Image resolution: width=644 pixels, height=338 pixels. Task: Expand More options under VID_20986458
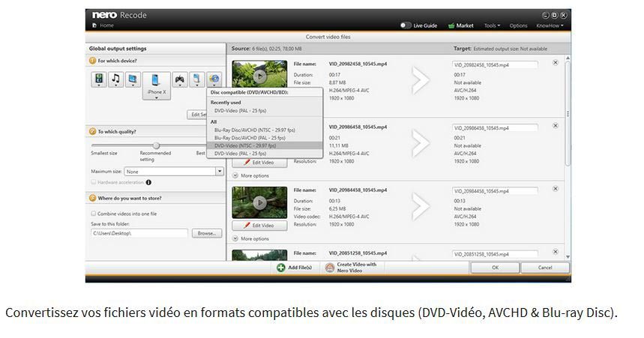(x=251, y=176)
